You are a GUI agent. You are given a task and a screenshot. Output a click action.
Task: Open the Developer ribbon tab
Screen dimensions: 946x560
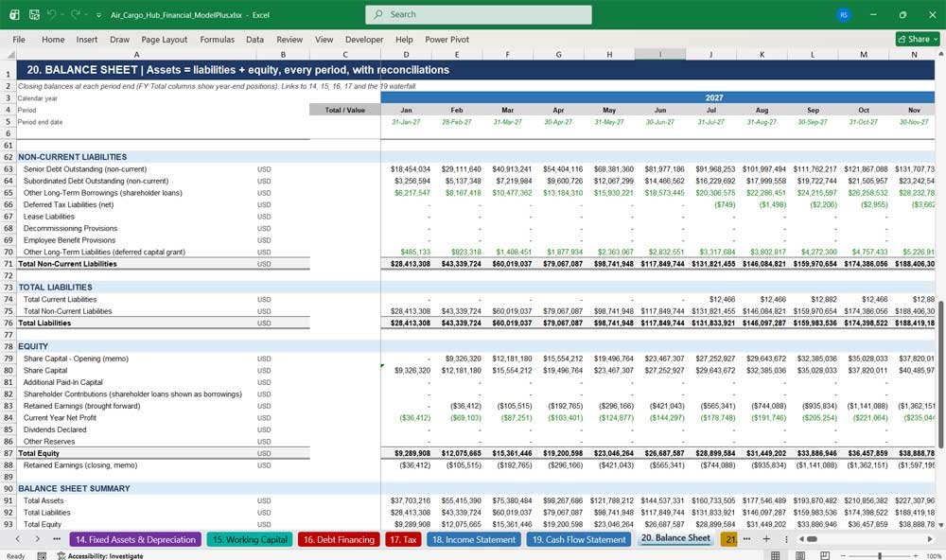364,39
